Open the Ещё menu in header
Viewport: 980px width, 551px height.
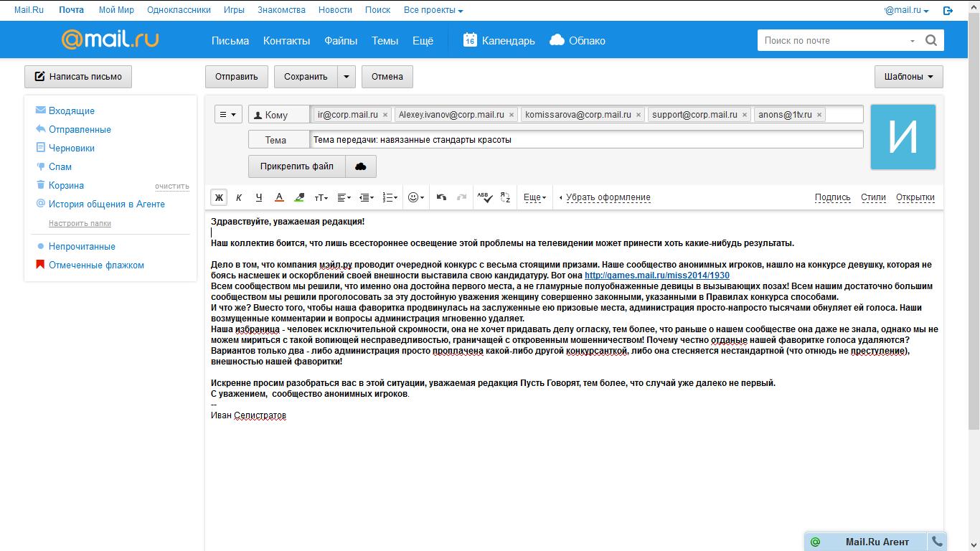tap(423, 41)
